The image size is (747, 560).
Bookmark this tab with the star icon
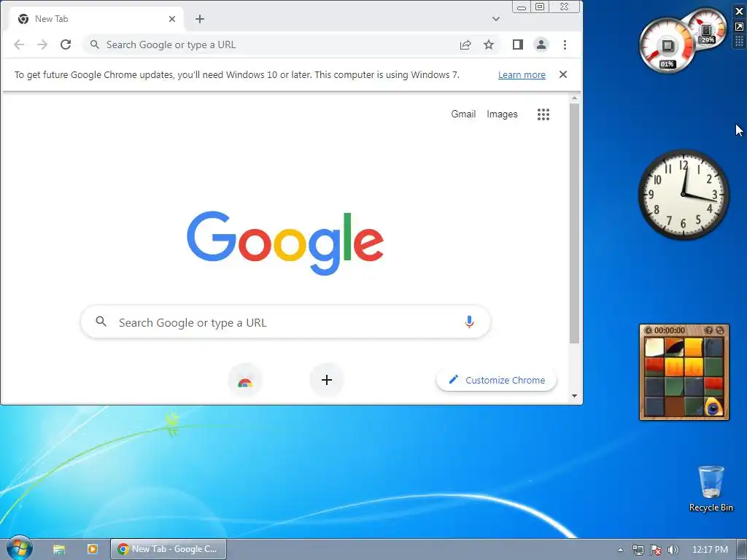click(489, 44)
